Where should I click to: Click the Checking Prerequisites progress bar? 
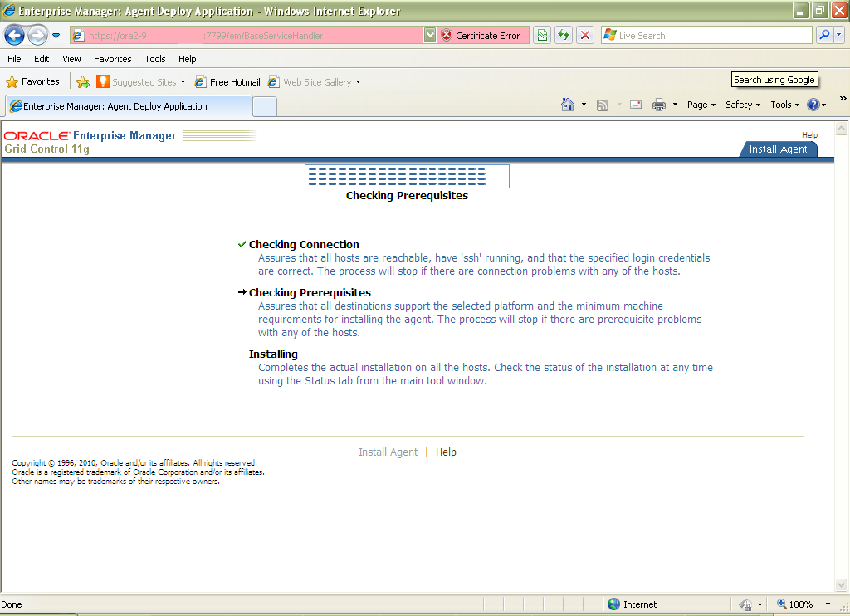click(407, 176)
